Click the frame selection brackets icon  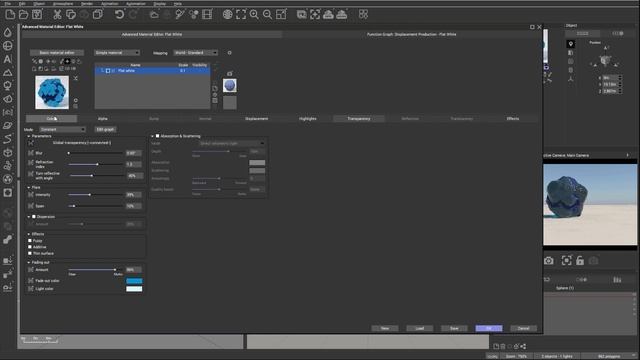pos(241,15)
